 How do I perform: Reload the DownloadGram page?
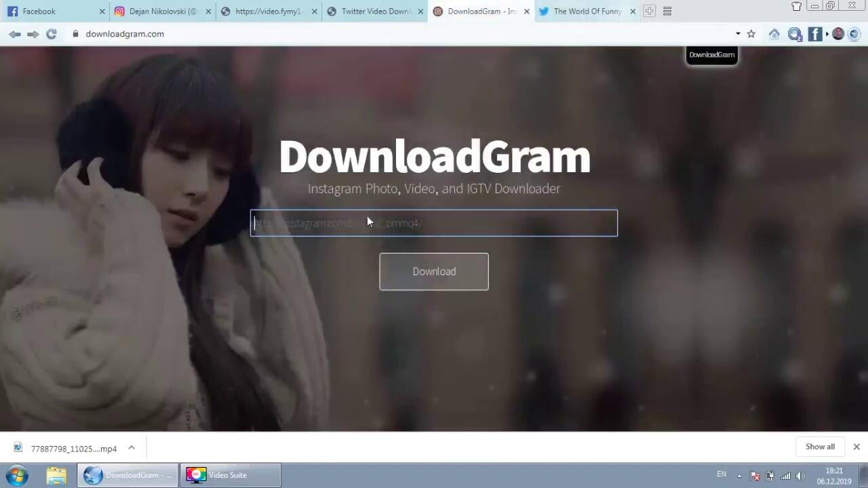51,34
